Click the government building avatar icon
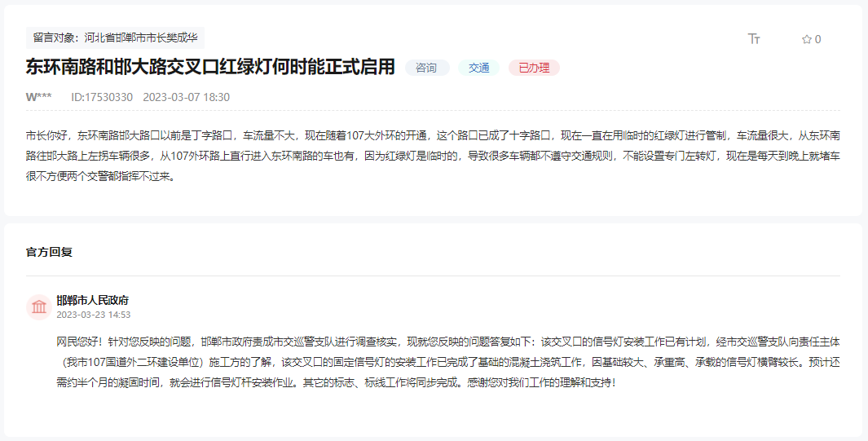868x441 pixels. (39, 306)
